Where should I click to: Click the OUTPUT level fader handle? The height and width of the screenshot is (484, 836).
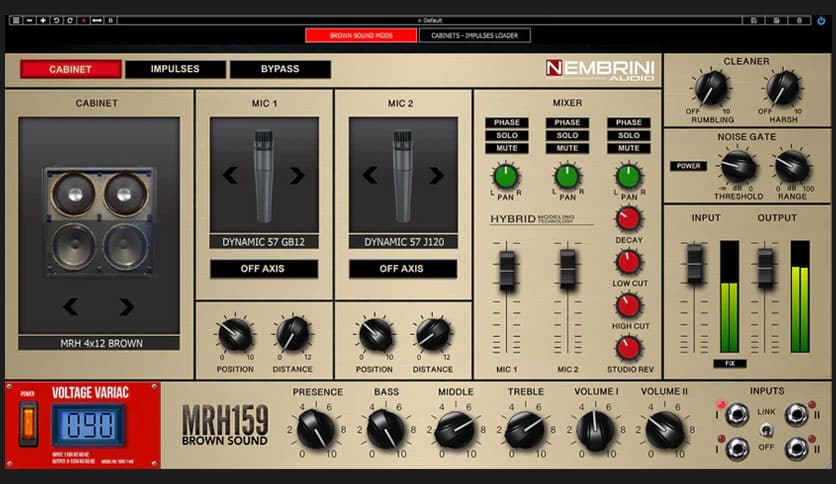(766, 268)
